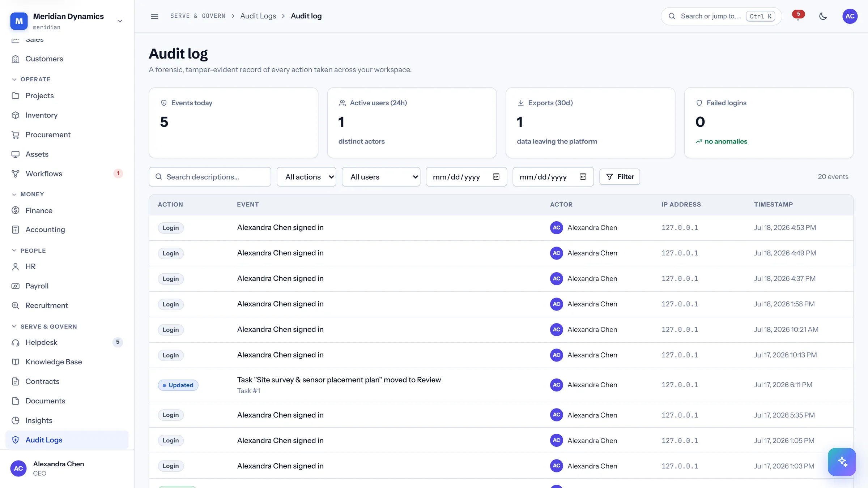Click the Ctrl K shortcut hint
Viewport: 868px width, 488px height.
[761, 16]
